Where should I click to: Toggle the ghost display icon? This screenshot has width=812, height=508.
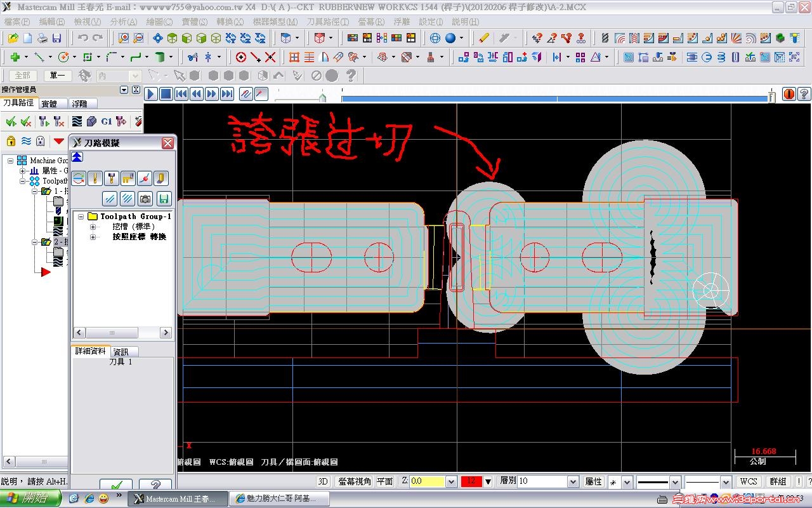coord(41,140)
